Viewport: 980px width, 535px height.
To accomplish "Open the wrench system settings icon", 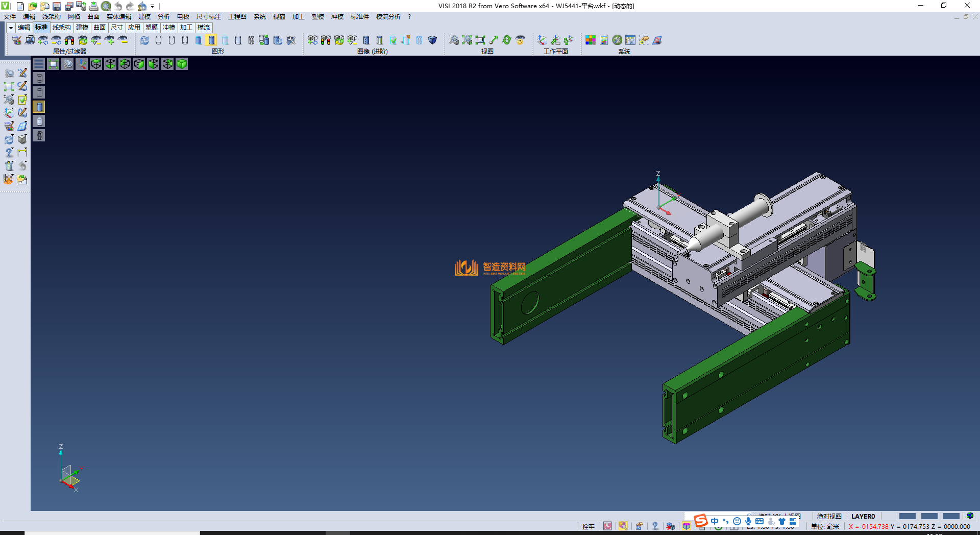I will tap(617, 40).
